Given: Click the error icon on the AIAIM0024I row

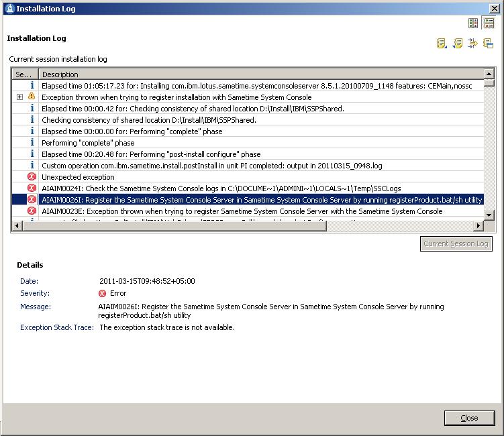Looking at the screenshot, I should (x=32, y=188).
